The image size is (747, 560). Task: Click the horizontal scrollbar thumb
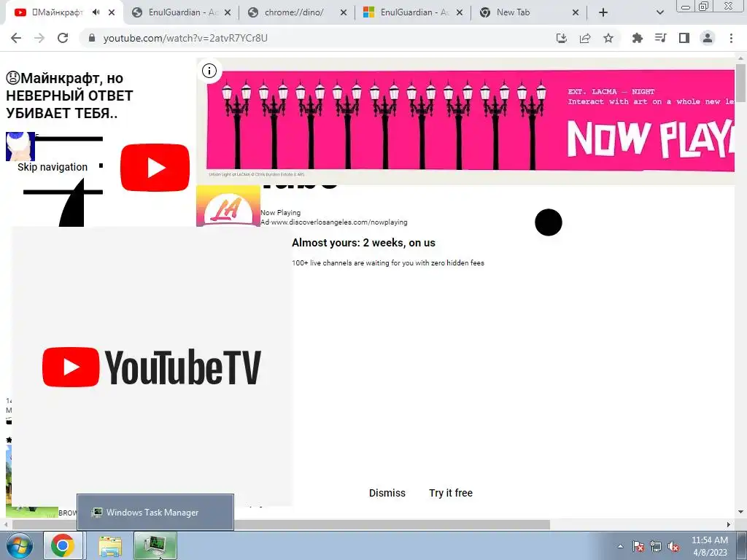(281, 524)
